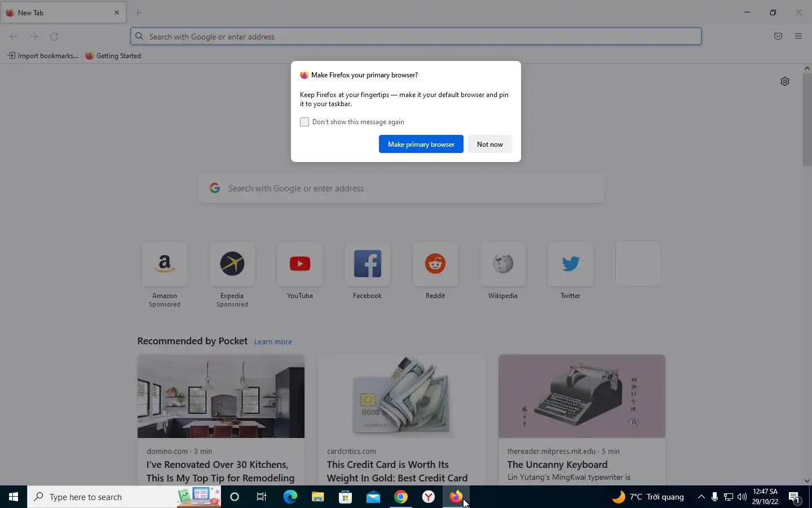This screenshot has width=812, height=508.
Task: Focus the page Google search box
Action: (x=401, y=189)
